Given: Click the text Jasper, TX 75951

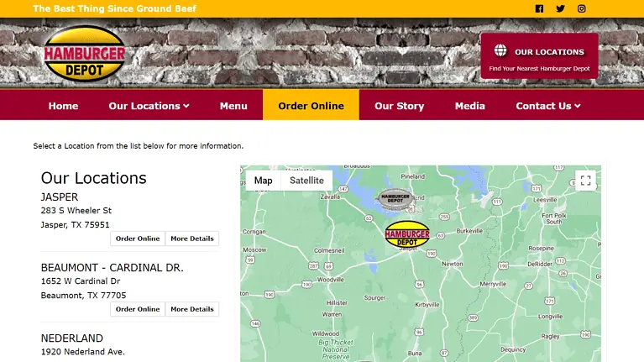Looking at the screenshot, I should (x=76, y=225).
